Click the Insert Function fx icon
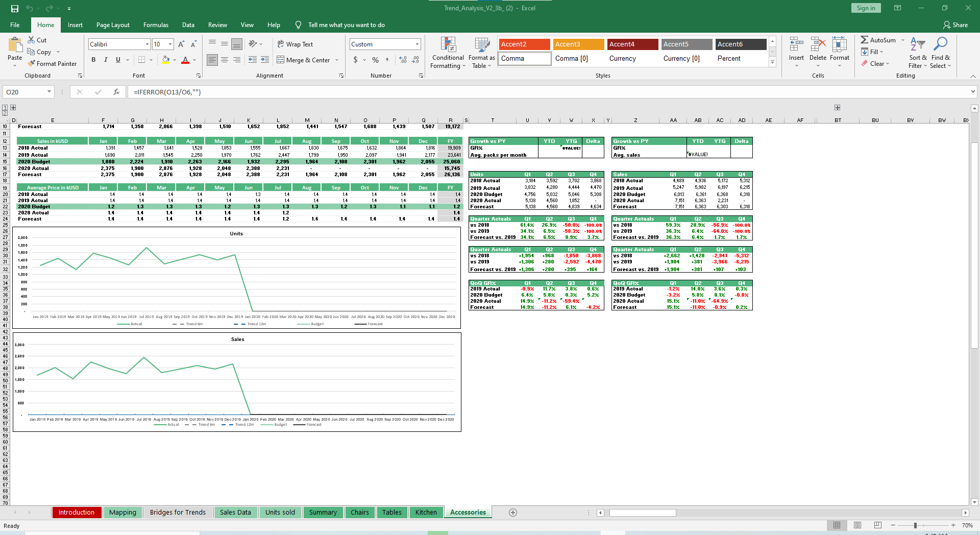This screenshot has height=535, width=980. click(x=116, y=92)
